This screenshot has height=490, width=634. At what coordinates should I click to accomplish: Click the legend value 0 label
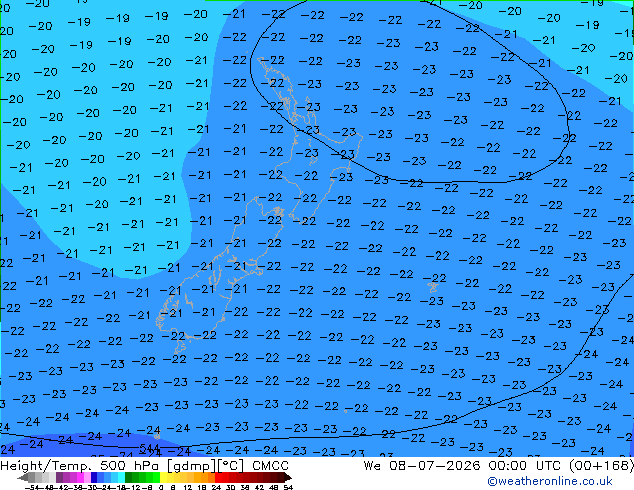click(161, 487)
